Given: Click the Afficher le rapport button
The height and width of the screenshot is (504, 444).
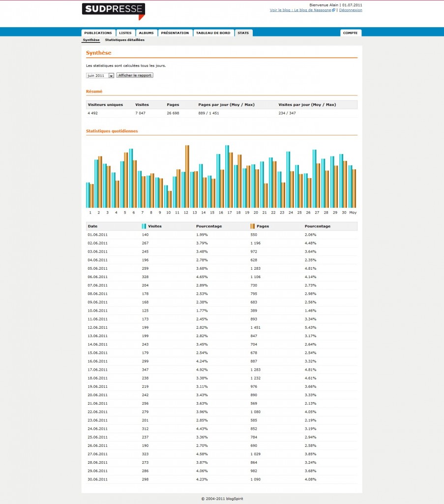Looking at the screenshot, I should pyautogui.click(x=135, y=75).
